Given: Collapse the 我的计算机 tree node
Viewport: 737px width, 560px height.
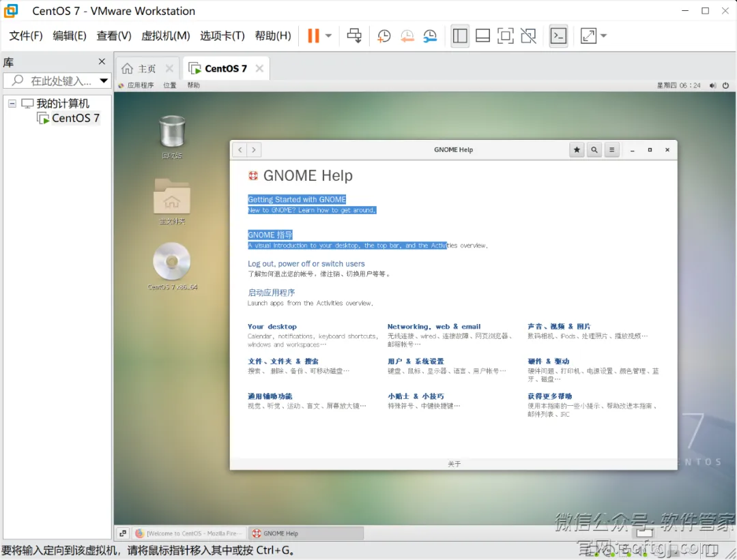Looking at the screenshot, I should 12,104.
